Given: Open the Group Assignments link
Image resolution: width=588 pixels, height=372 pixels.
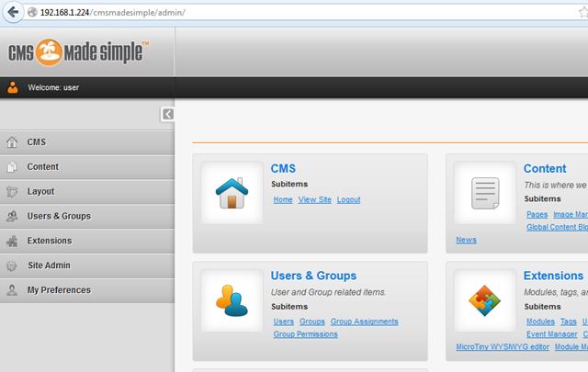Looking at the screenshot, I should (x=364, y=321).
